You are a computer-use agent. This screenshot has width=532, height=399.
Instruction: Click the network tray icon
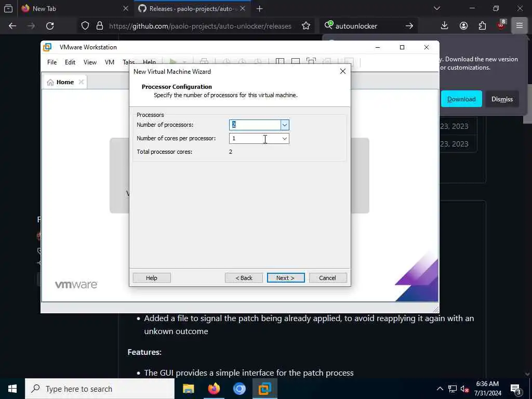tap(453, 389)
